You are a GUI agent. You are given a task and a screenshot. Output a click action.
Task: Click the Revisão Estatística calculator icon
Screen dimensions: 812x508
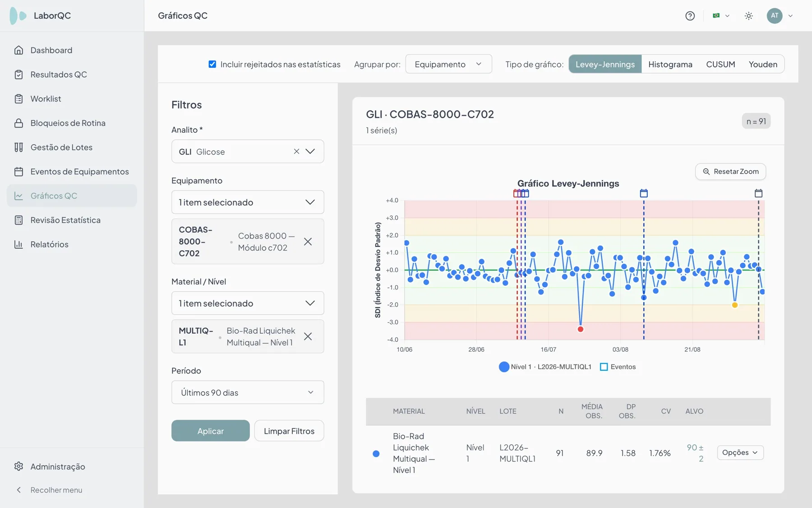[x=18, y=220]
